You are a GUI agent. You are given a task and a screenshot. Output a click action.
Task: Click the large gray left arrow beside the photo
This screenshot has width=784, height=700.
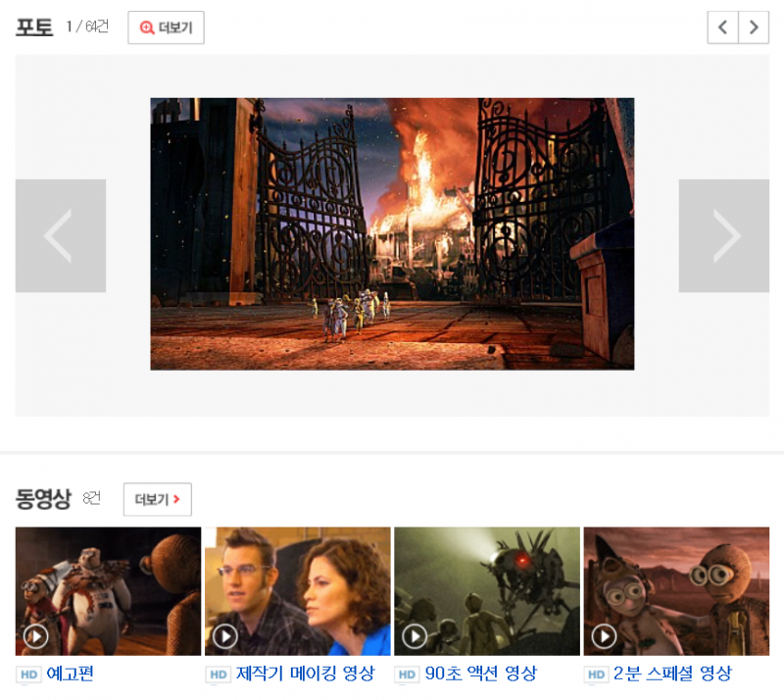61,235
